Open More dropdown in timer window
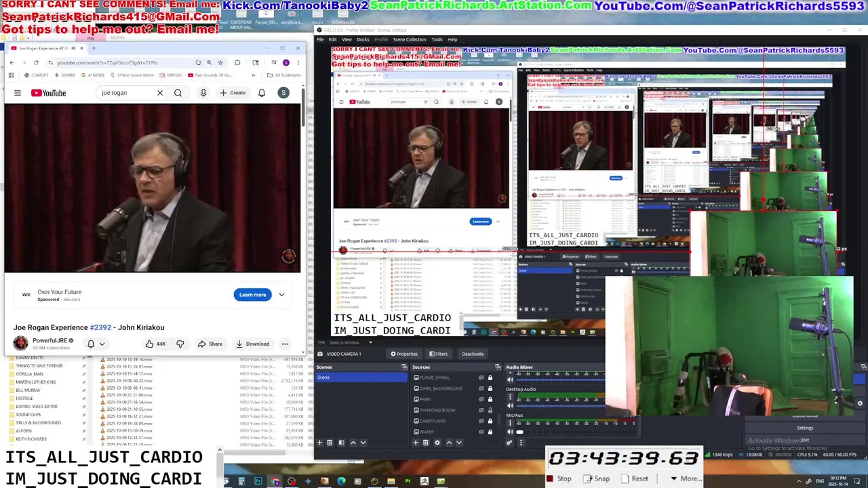Viewport: 868px width, 488px height. (686, 479)
